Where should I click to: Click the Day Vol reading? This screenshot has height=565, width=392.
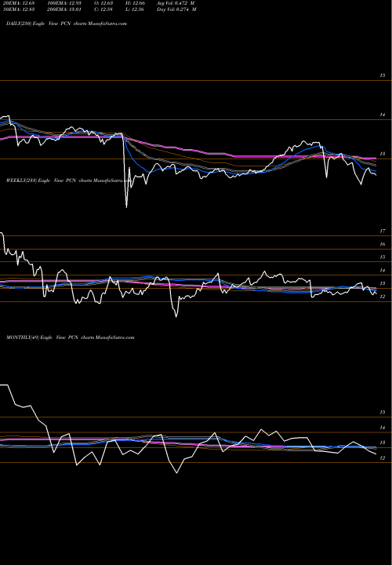[176, 9]
